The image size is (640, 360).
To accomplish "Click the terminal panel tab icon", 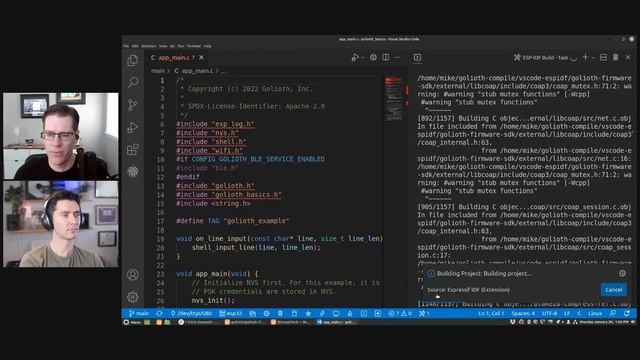I will [417, 58].
